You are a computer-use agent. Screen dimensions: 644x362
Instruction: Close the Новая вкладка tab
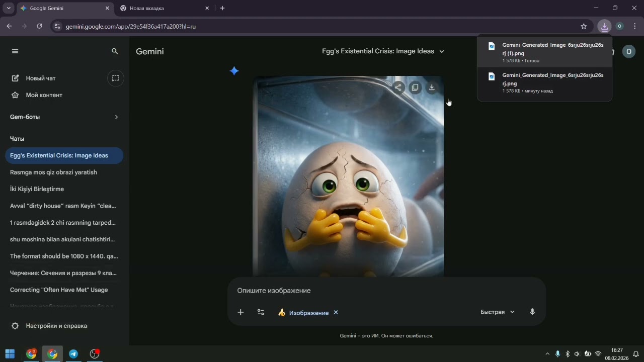click(x=207, y=8)
